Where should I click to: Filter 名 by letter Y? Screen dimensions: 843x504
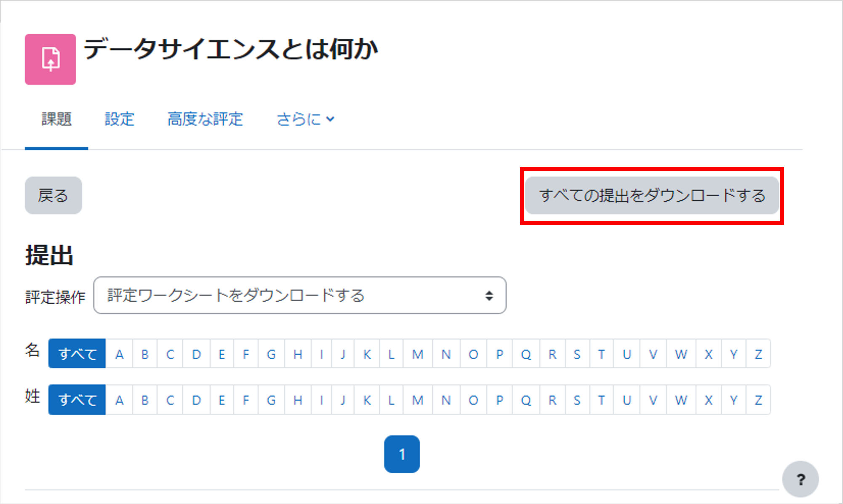click(734, 353)
